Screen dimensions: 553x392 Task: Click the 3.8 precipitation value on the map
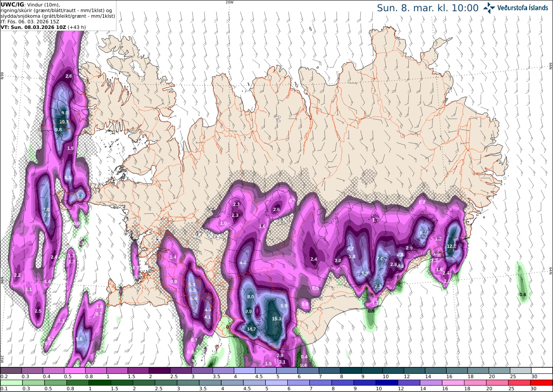coord(352,256)
